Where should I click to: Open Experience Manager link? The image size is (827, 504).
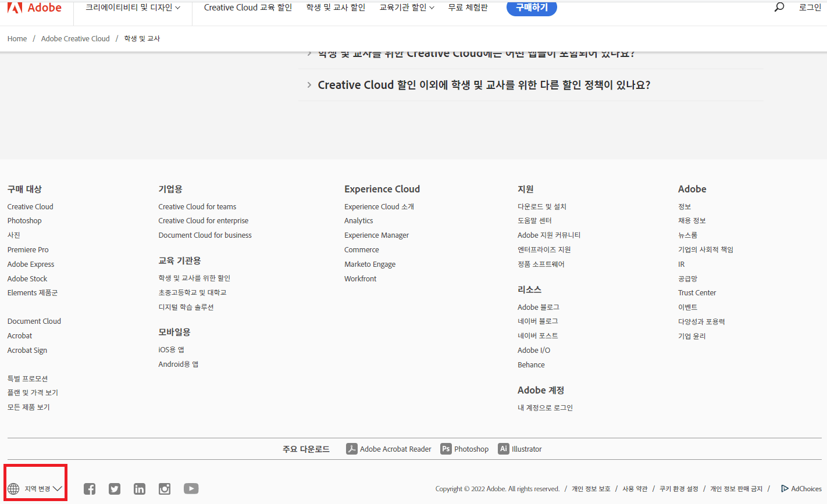[x=376, y=235]
